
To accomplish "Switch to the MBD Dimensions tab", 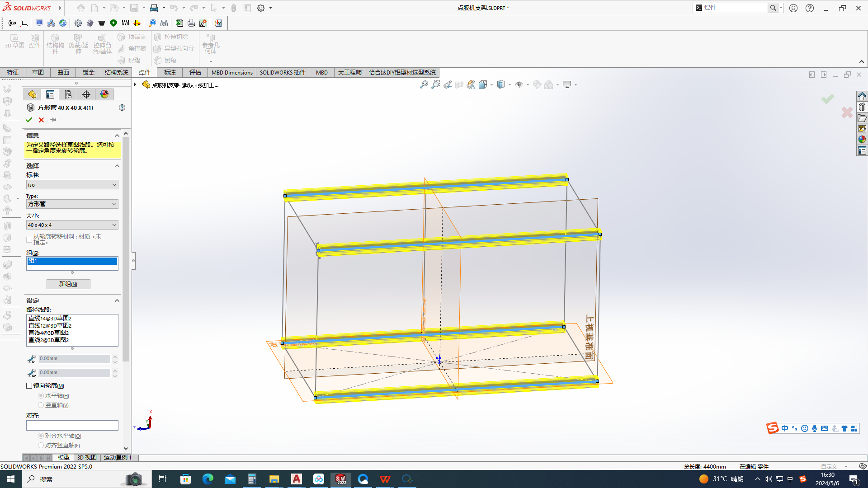I will tap(232, 72).
